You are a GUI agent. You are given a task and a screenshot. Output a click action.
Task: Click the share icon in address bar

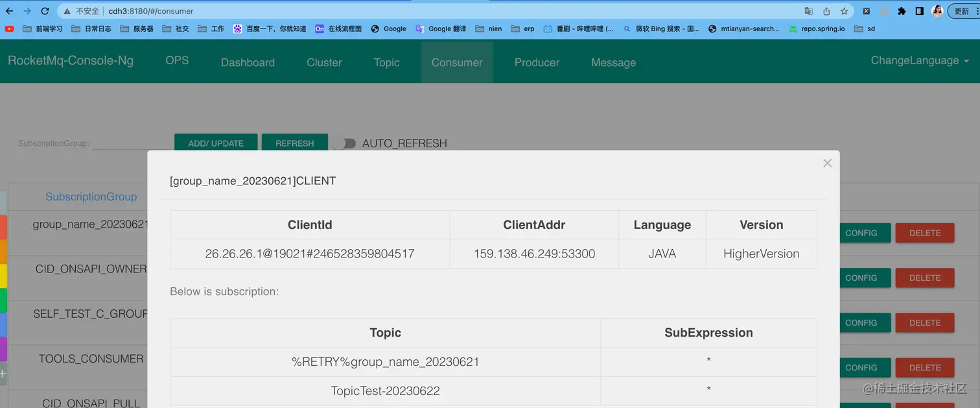tap(826, 11)
